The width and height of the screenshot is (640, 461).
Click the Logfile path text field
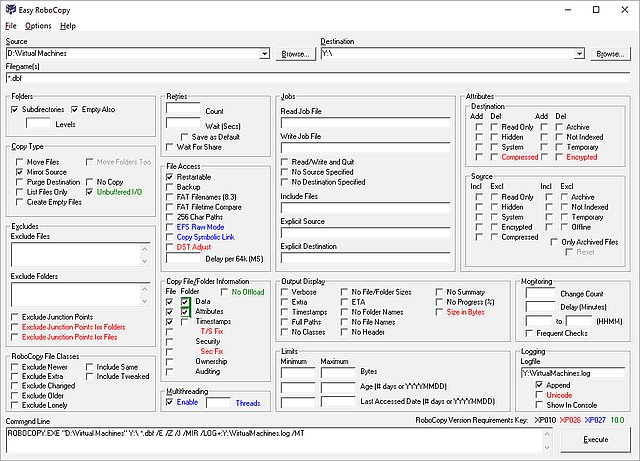pyautogui.click(x=574, y=373)
